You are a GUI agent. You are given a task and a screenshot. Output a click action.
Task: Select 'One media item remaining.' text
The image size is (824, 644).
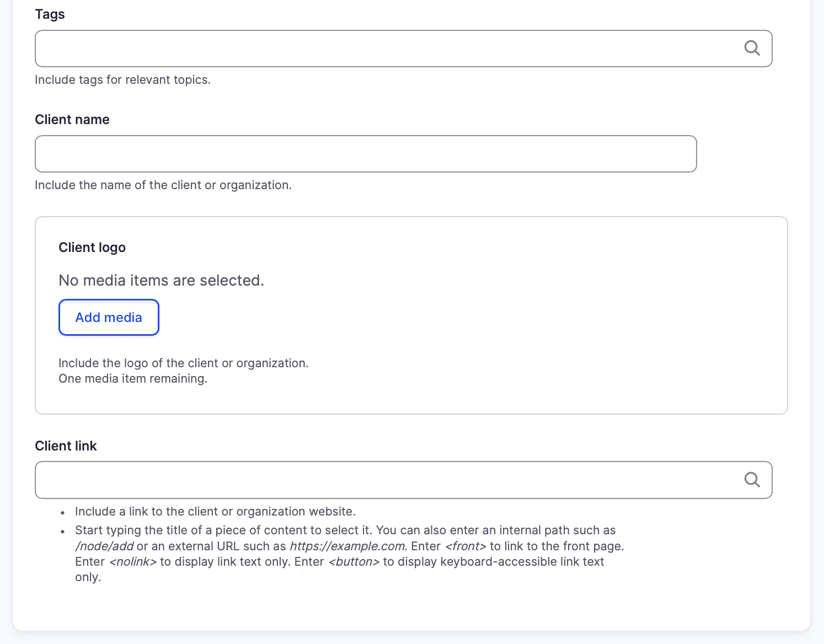click(133, 379)
